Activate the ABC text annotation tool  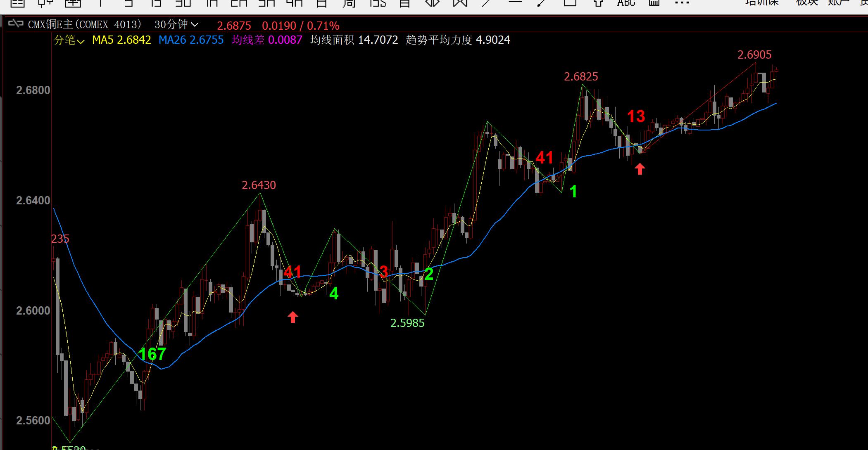(626, 3)
